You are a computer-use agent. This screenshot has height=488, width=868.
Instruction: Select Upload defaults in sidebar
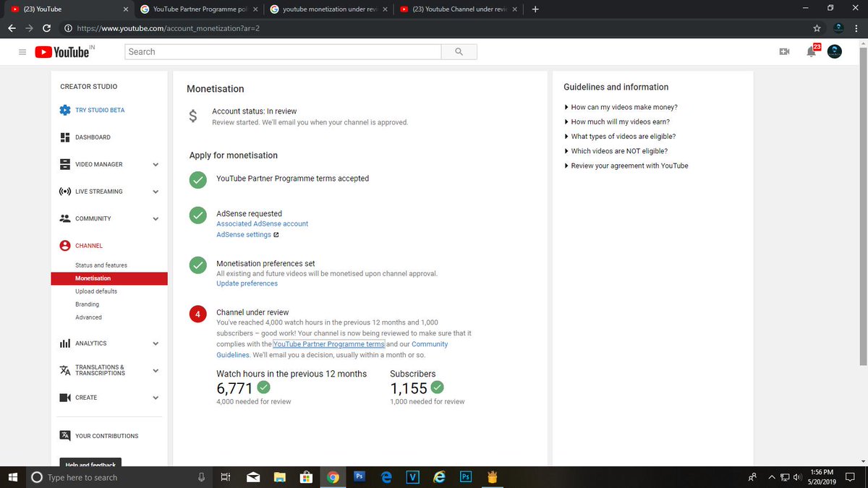coord(96,291)
